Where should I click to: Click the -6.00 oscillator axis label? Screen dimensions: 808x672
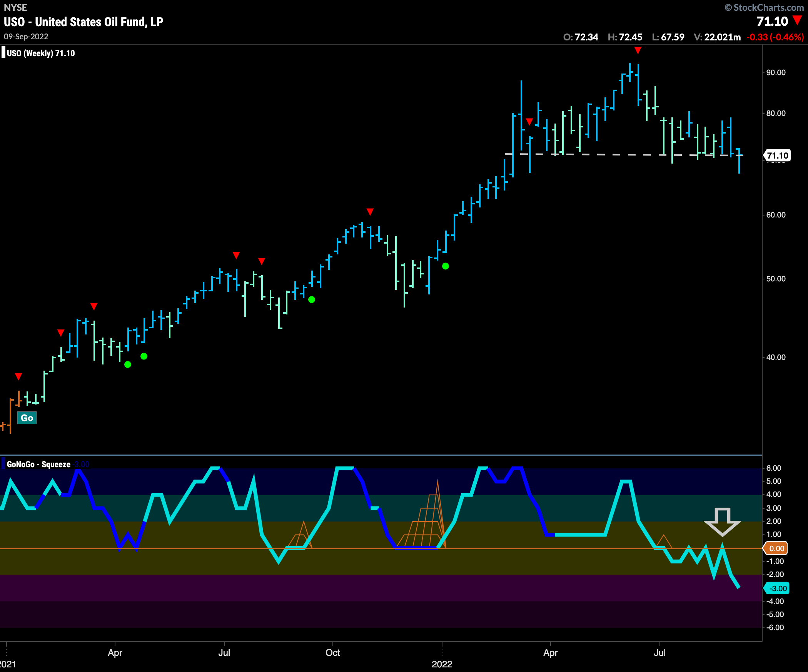click(775, 627)
